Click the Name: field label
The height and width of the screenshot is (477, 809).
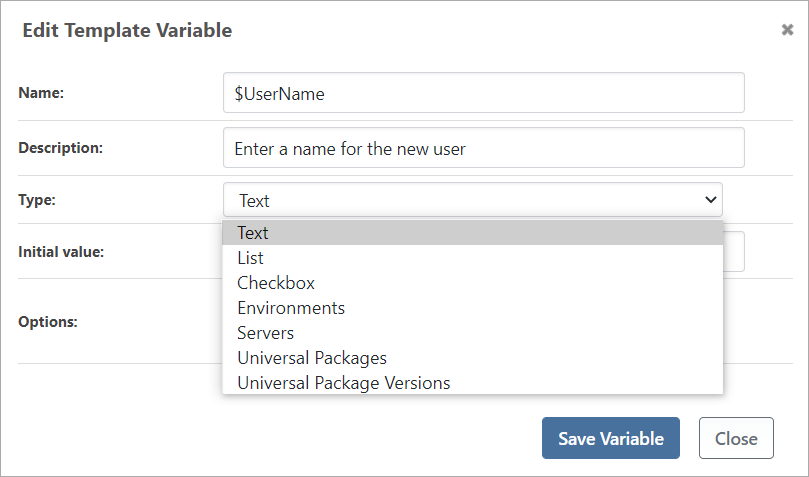tap(41, 93)
